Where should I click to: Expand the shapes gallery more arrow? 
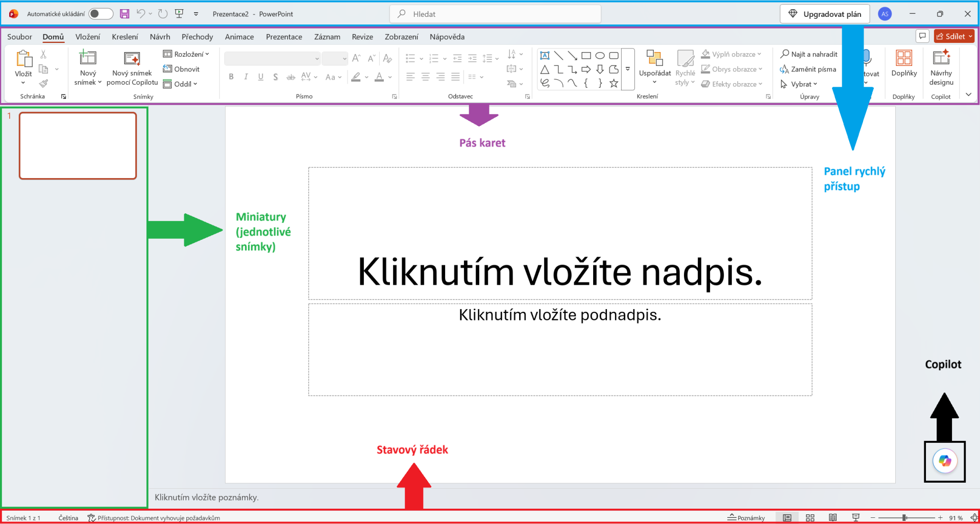pos(628,69)
